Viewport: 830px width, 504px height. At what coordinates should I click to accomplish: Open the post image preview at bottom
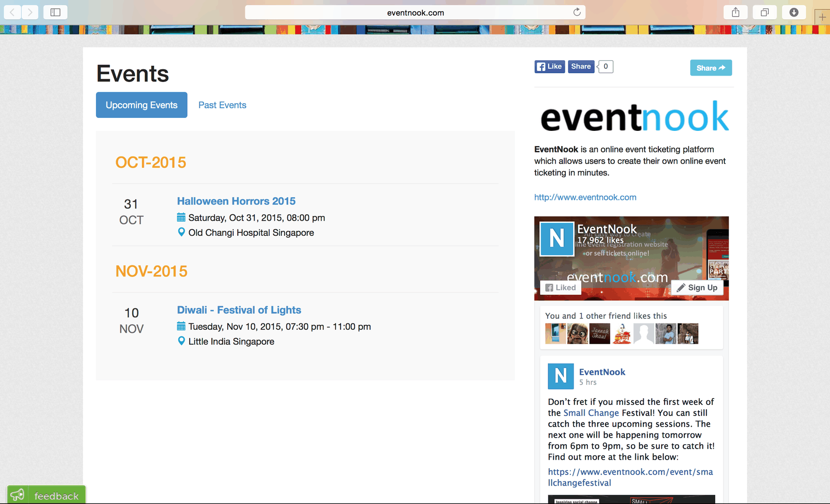(631, 499)
